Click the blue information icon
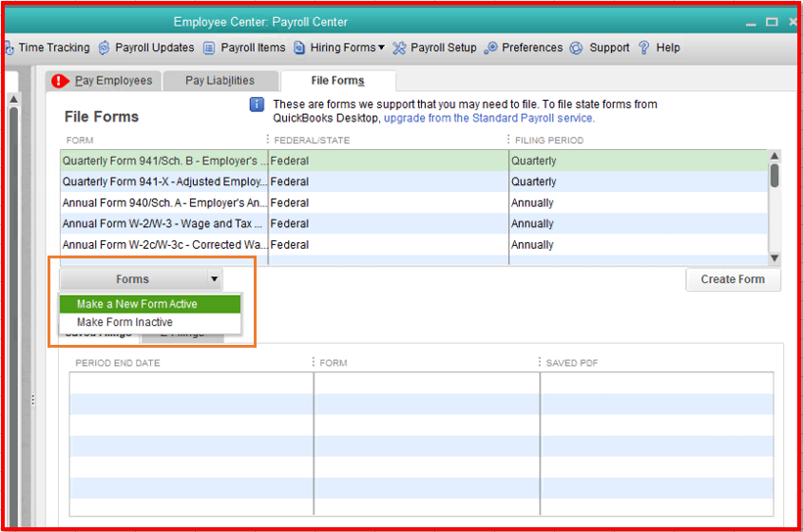803x532 pixels. [x=257, y=104]
